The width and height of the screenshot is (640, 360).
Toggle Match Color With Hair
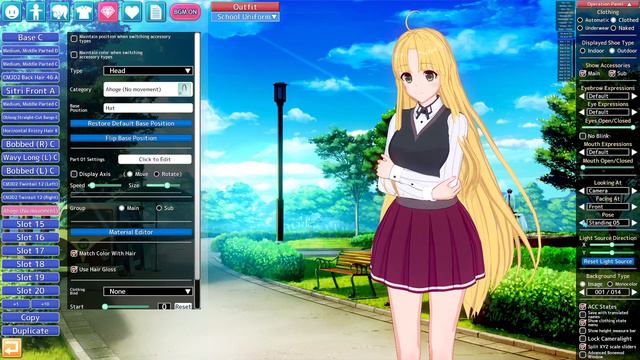pos(74,253)
